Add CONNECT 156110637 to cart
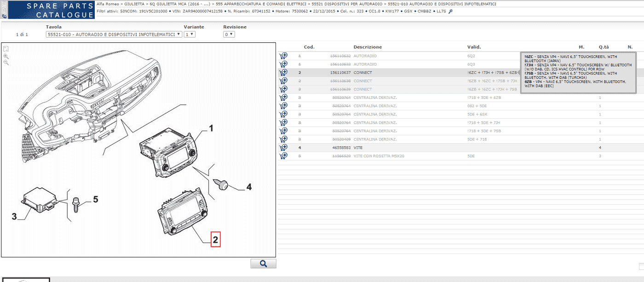The image size is (644, 282). tap(283, 72)
